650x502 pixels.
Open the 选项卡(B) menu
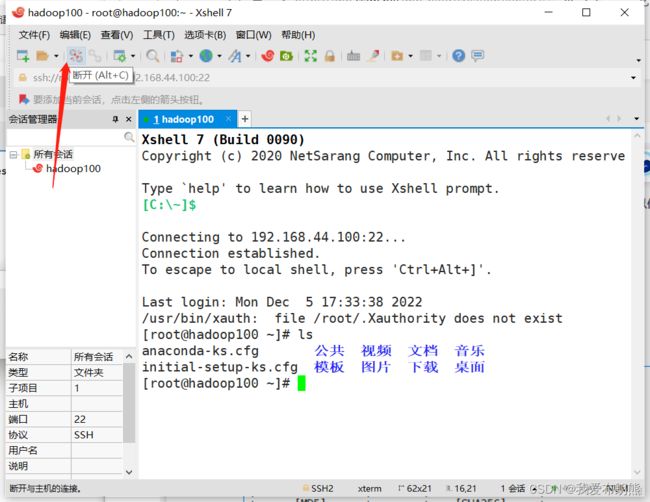(x=205, y=35)
